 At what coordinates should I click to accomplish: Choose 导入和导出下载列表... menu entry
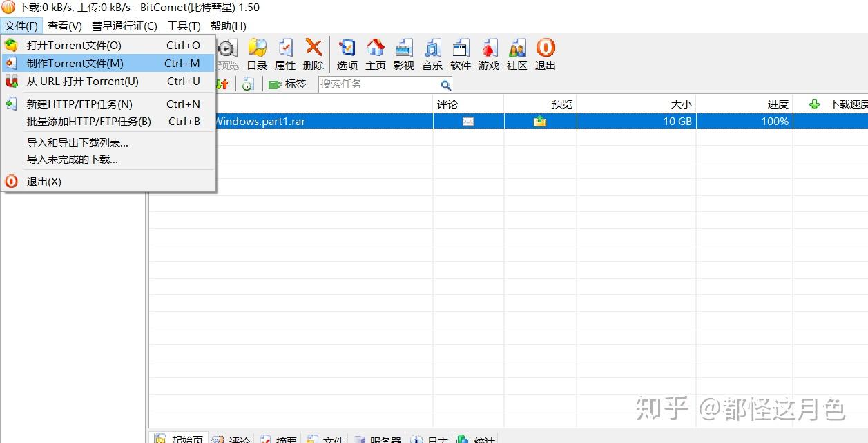pyautogui.click(x=108, y=143)
